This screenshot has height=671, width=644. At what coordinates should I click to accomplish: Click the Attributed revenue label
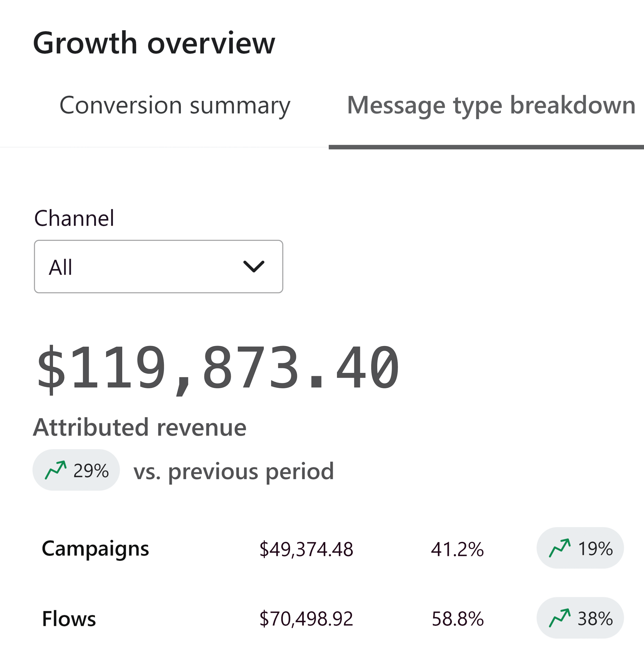[140, 427]
